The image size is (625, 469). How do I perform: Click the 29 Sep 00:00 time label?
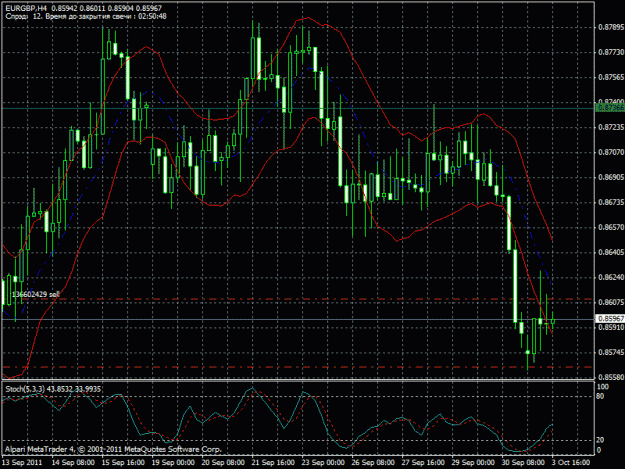pos(474,463)
